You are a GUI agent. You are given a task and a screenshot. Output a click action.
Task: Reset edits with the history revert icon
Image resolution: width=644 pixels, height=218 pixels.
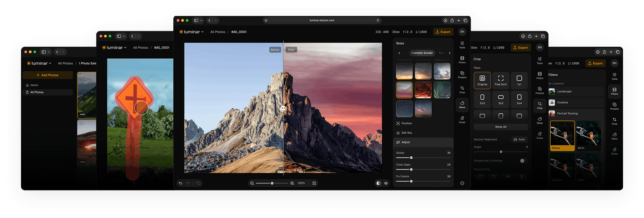point(198,183)
